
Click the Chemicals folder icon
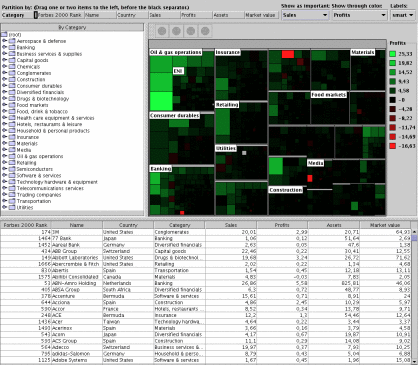12,67
